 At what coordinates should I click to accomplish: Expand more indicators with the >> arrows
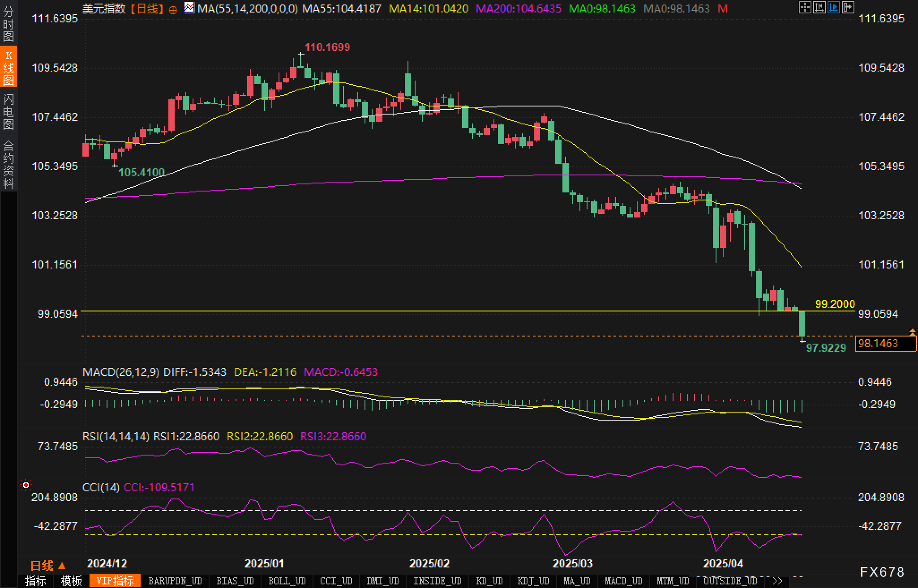coord(777,581)
